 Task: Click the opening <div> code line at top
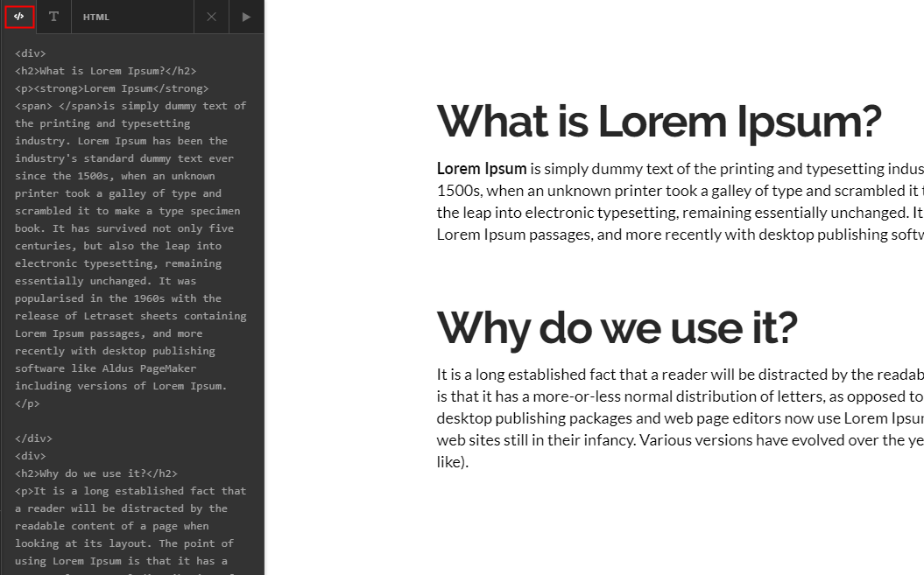click(x=31, y=53)
